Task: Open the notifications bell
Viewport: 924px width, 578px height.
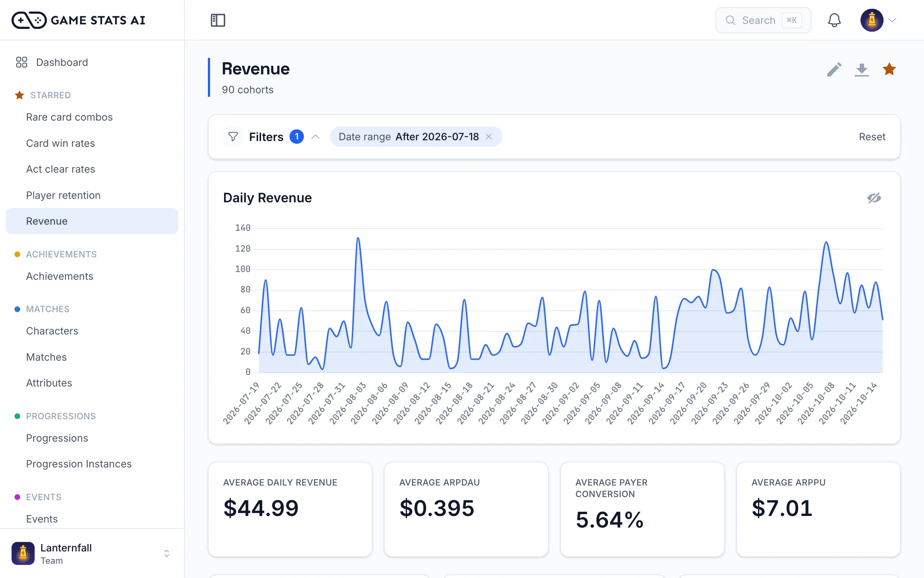Action: 834,20
